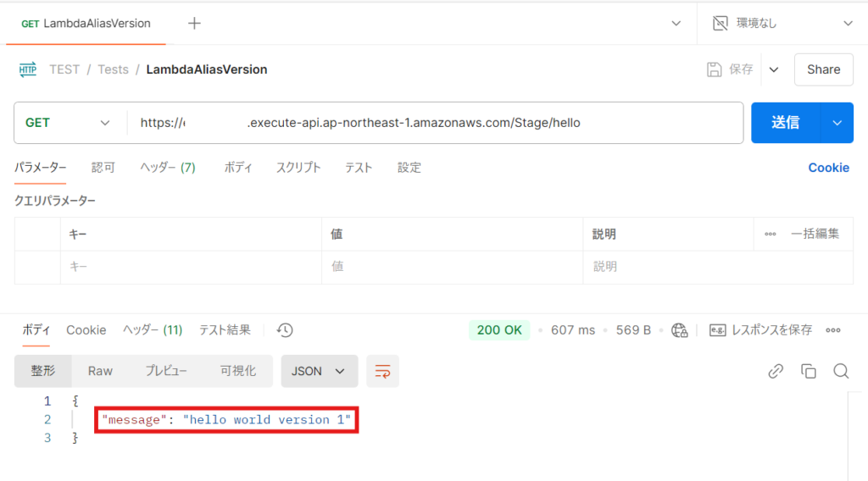Copy response link icon
868x481 pixels.
tap(776, 371)
